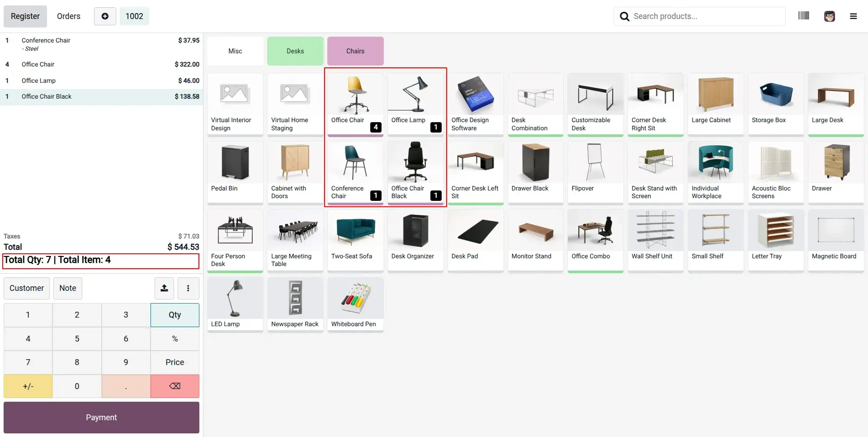Add Flipover product
The height and width of the screenshot is (437, 868).
[x=595, y=173]
